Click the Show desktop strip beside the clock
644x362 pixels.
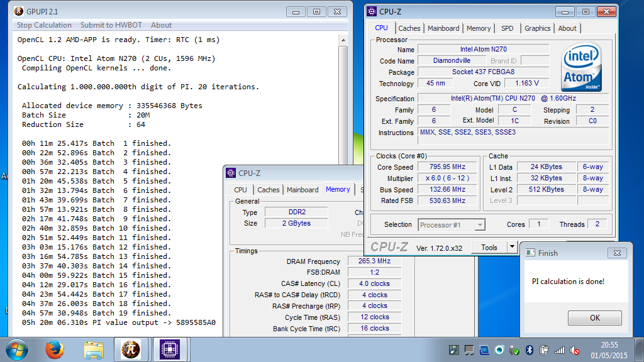coord(639,349)
